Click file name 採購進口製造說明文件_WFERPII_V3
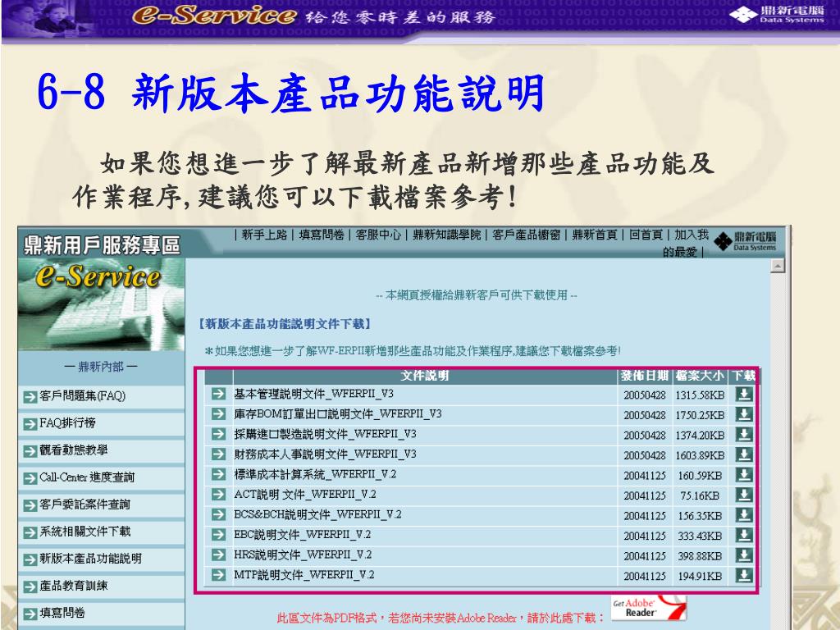 (325, 434)
